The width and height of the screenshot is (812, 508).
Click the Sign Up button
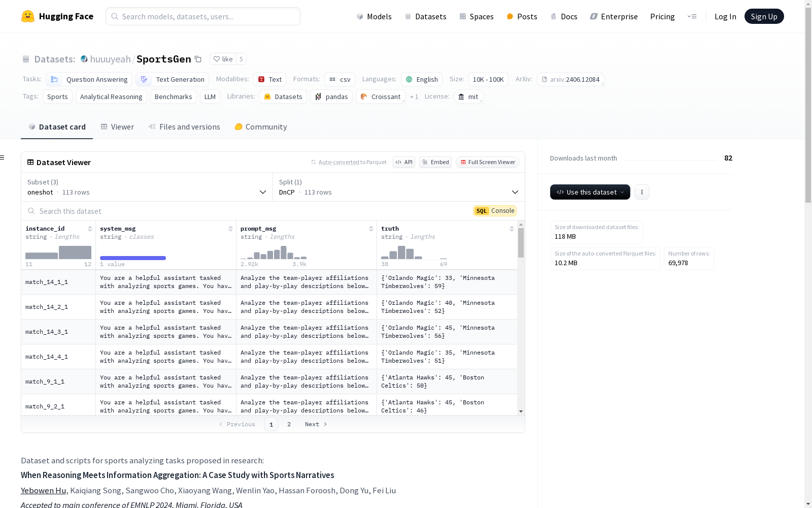(x=764, y=16)
